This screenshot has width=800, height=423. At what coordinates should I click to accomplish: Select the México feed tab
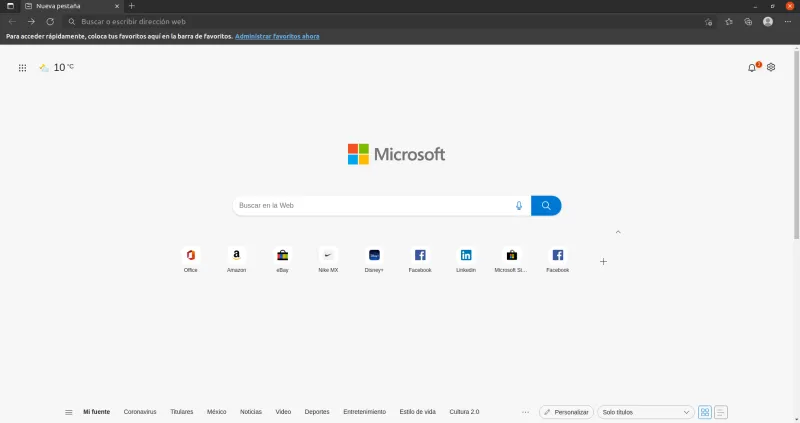tap(216, 412)
